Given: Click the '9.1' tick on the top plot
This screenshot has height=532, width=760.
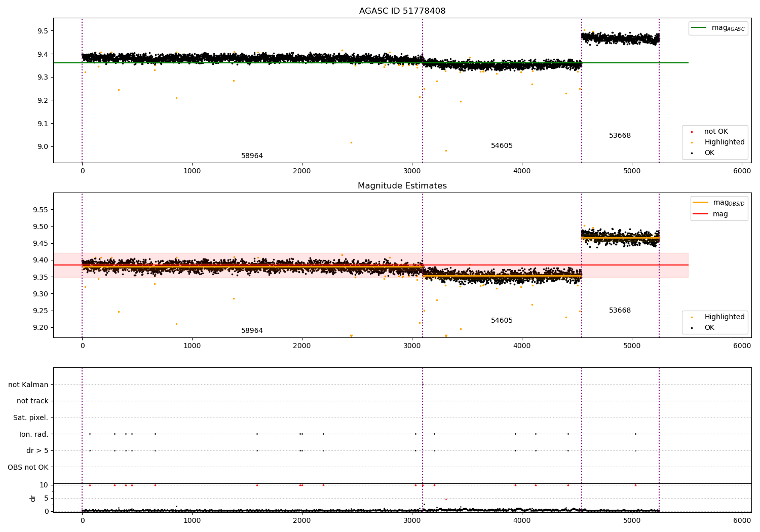Looking at the screenshot, I should coord(43,124).
